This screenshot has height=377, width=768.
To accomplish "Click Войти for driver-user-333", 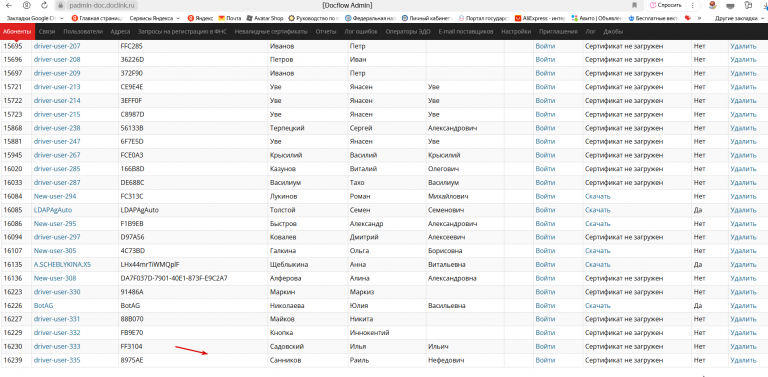I will [545, 347].
